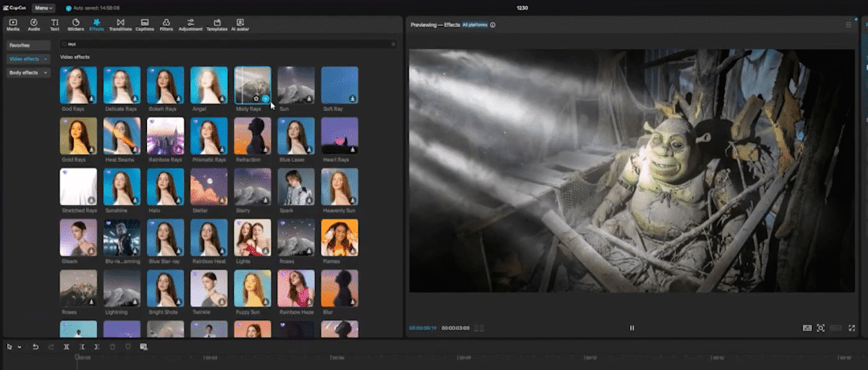Select the Flames effect thumbnail

(x=340, y=237)
